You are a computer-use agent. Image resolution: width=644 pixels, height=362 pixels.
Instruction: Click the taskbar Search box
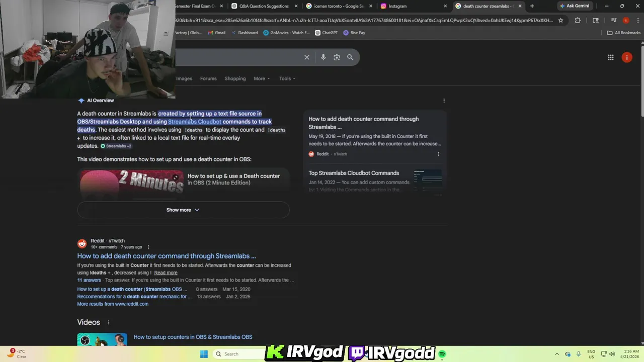237,354
